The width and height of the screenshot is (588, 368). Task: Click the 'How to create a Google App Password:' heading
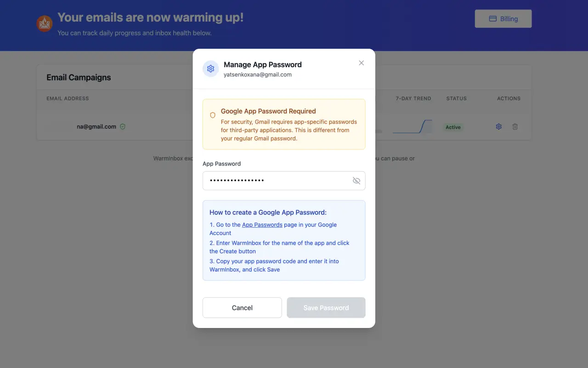click(268, 213)
